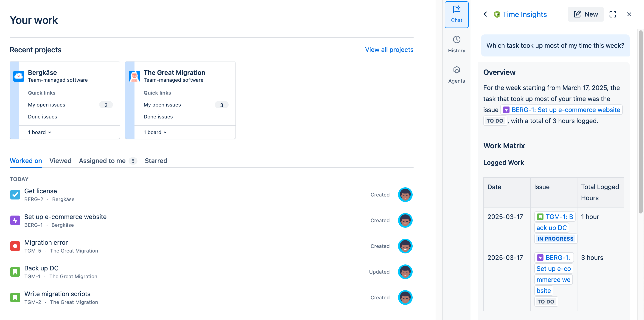Click the Migration error bug icon
The width and height of the screenshot is (644, 320).
[x=15, y=246]
